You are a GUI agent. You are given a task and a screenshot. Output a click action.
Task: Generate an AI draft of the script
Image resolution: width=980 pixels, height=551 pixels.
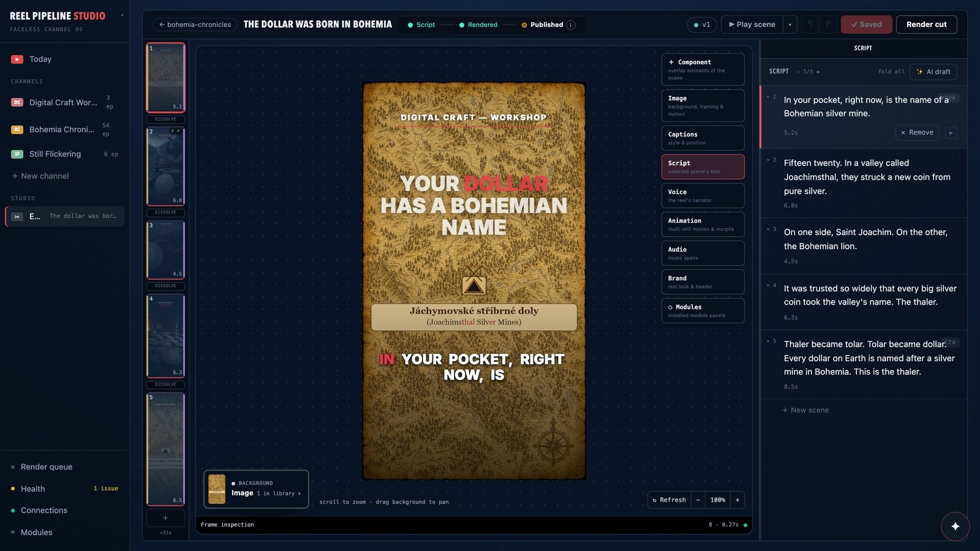(x=933, y=72)
